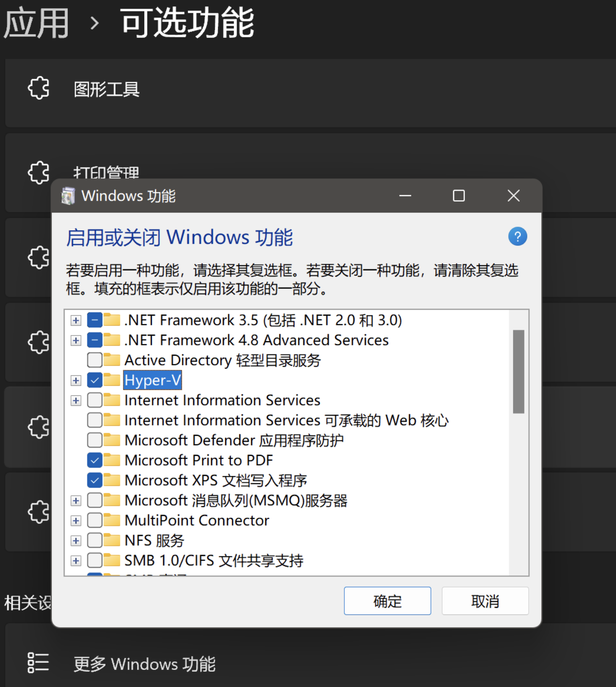Maximize the Windows 功能 dialog
Screen dimensions: 616x687
pos(459,196)
